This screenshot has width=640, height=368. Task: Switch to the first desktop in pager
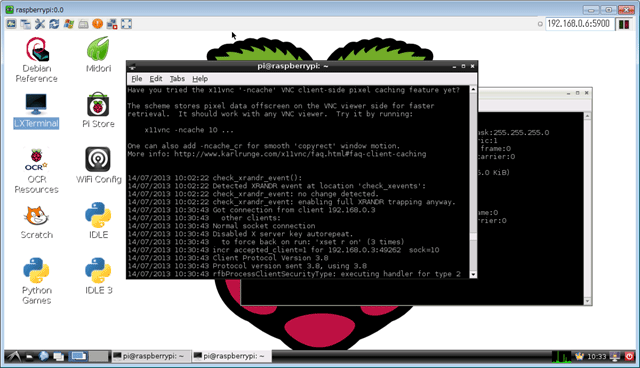coord(78,356)
